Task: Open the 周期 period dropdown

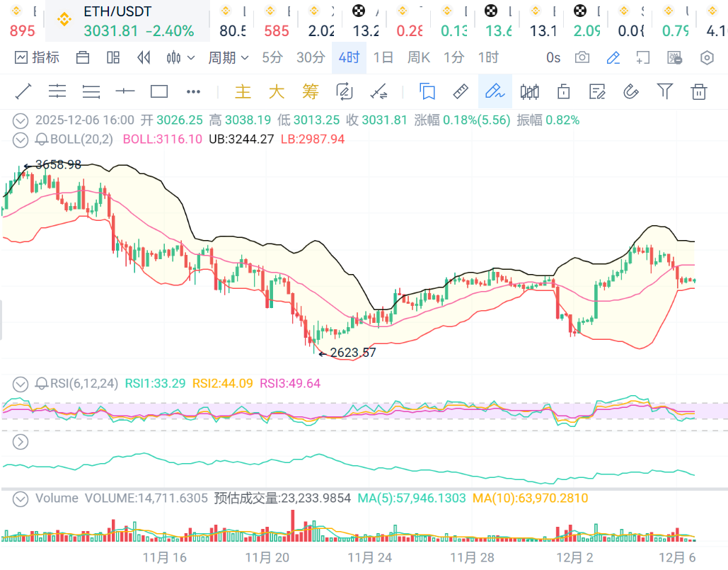Action: (x=228, y=58)
